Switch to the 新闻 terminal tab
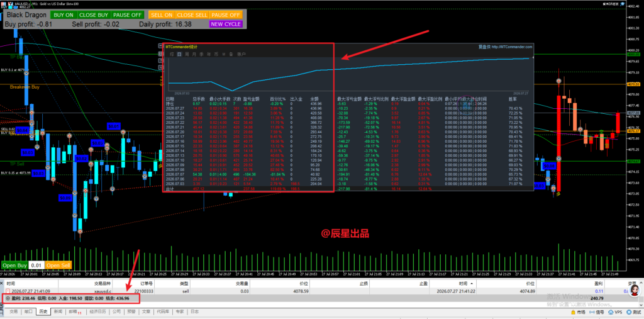Image resolution: width=644 pixels, height=319 pixels. 57,311
